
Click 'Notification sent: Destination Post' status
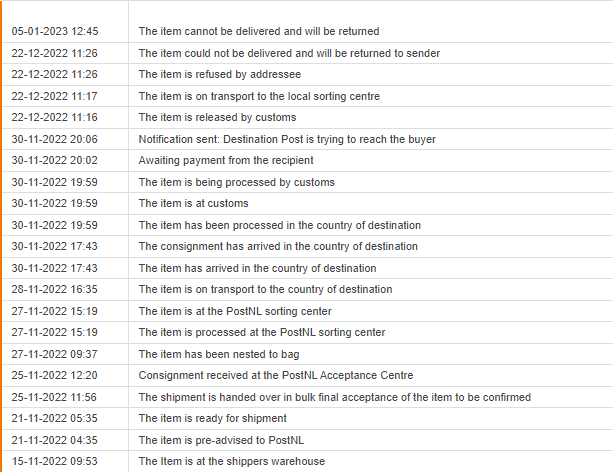[287, 139]
